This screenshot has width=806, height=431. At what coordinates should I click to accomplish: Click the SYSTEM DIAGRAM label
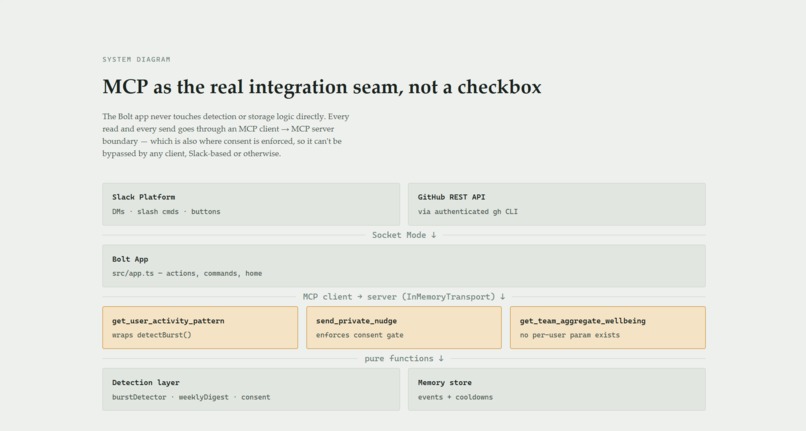coord(136,60)
